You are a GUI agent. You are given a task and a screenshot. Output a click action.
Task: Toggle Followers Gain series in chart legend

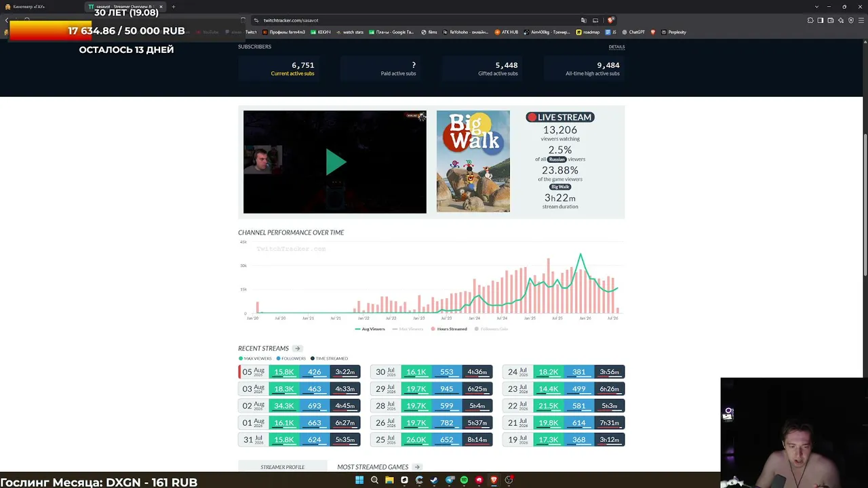pos(491,329)
